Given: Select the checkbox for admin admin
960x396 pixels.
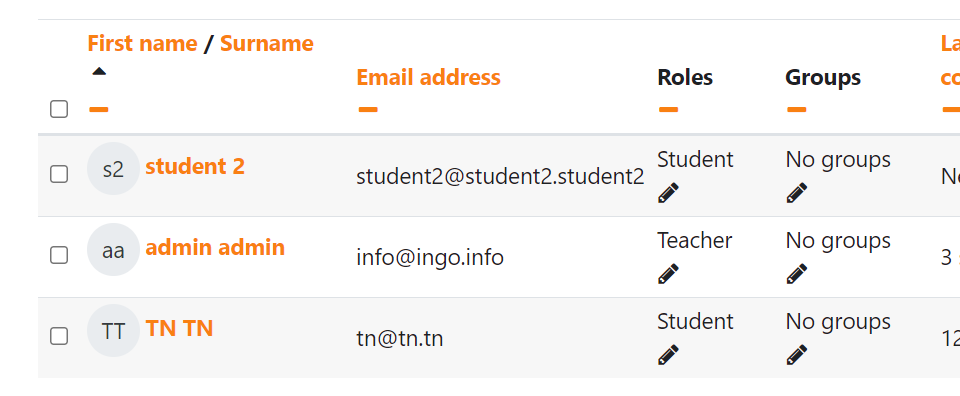Looking at the screenshot, I should click(x=59, y=255).
